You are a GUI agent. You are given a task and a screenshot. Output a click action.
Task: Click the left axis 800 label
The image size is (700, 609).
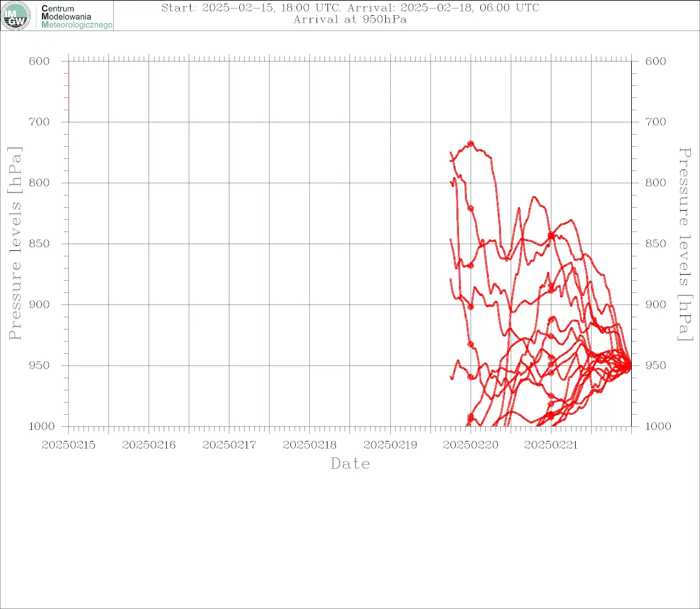click(x=40, y=183)
